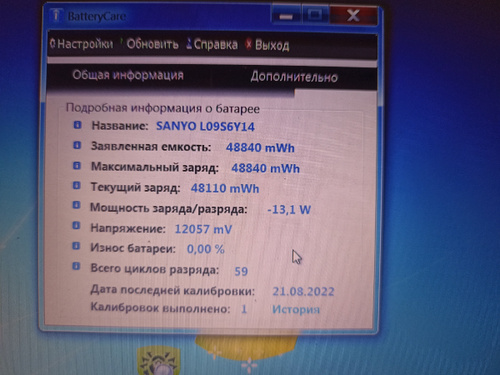
Task: Close the BatteryCare window
Action: (354, 15)
